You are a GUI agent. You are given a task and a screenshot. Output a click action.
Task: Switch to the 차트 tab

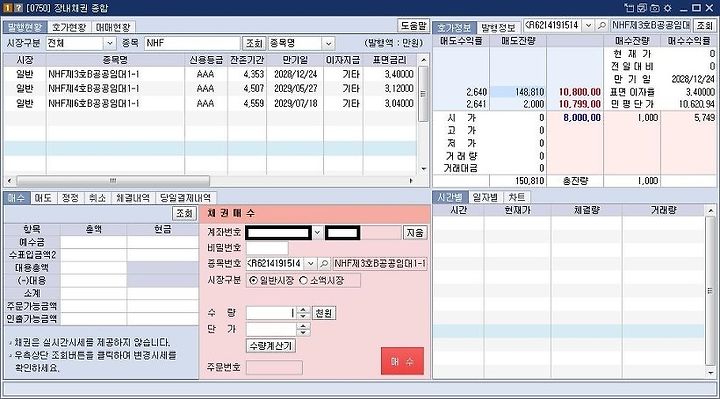(x=517, y=197)
